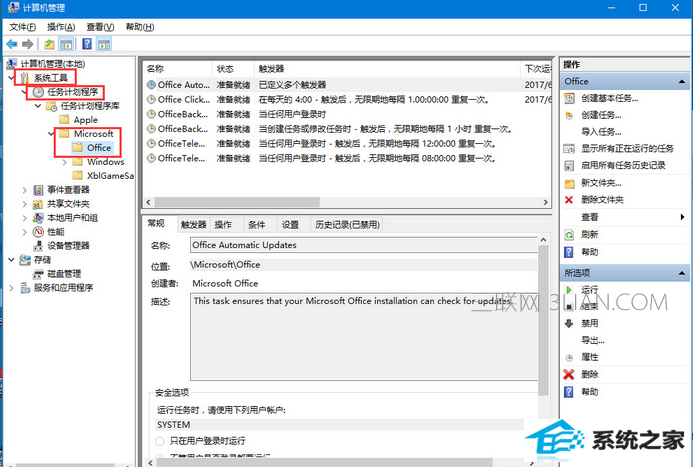
Task: Collapse the 存储 tree node arrow
Action: coord(11,260)
